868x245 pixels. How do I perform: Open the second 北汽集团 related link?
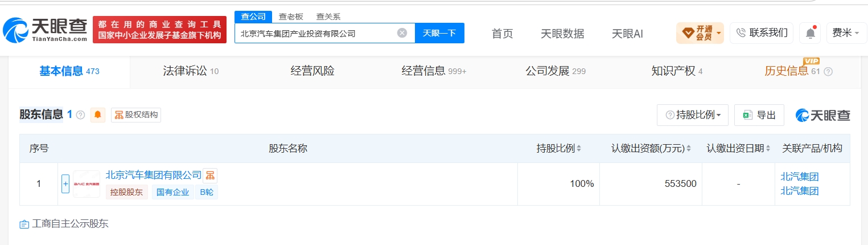(799, 191)
